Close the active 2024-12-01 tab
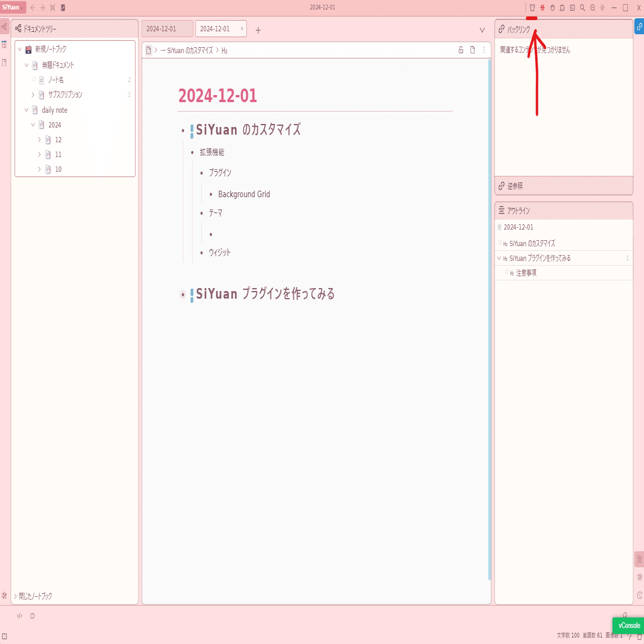The image size is (644, 644). coord(242,28)
